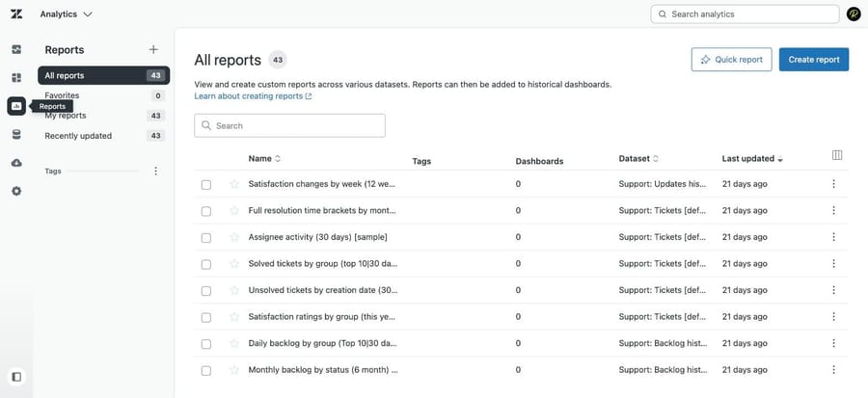
Task: Click the Quick report button
Action: point(731,60)
